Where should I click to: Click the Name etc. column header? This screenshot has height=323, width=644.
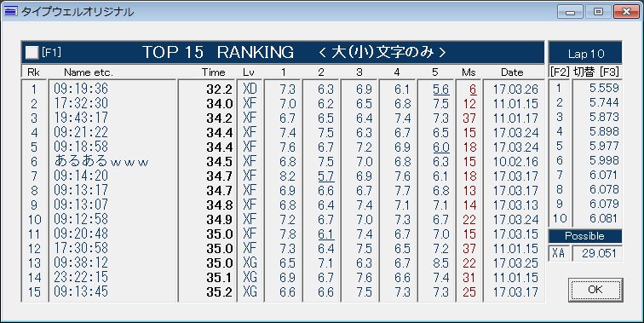[x=89, y=72]
